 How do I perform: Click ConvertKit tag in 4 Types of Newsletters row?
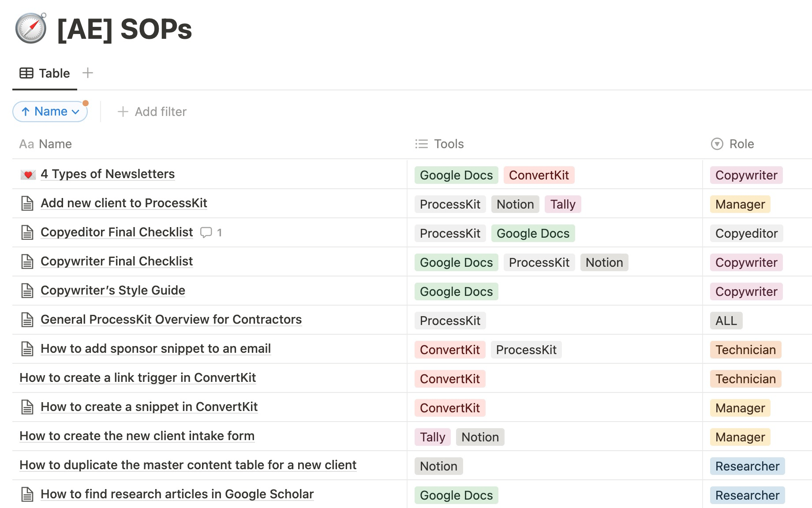pyautogui.click(x=539, y=175)
